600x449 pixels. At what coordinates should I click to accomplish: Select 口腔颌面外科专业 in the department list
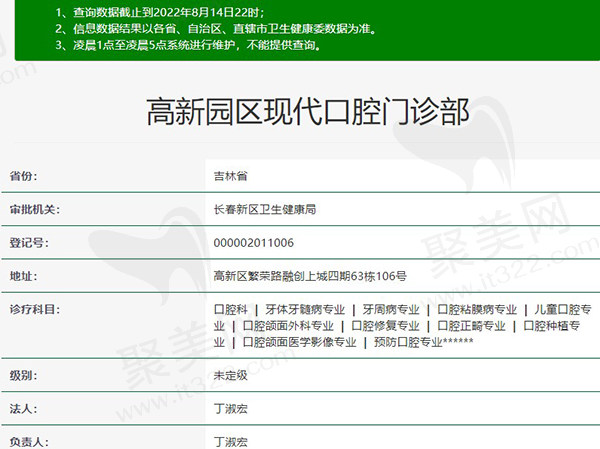(288, 326)
